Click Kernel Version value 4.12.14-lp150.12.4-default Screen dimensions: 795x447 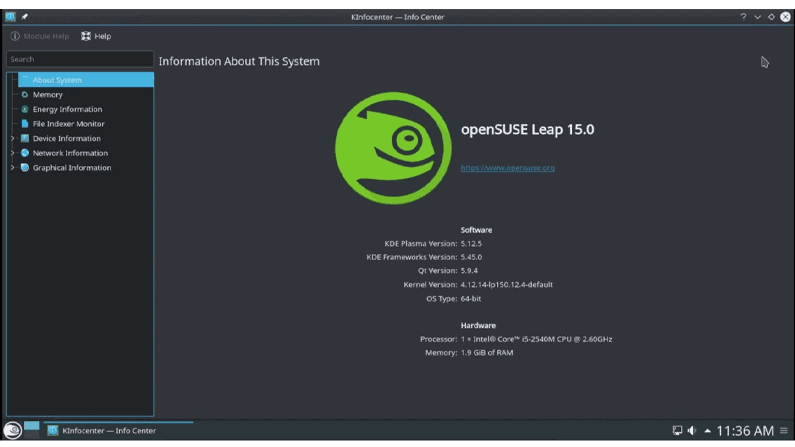coord(507,285)
